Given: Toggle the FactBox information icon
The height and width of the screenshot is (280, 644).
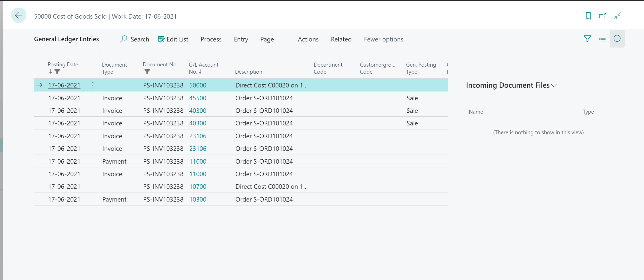Looking at the screenshot, I should tap(617, 39).
